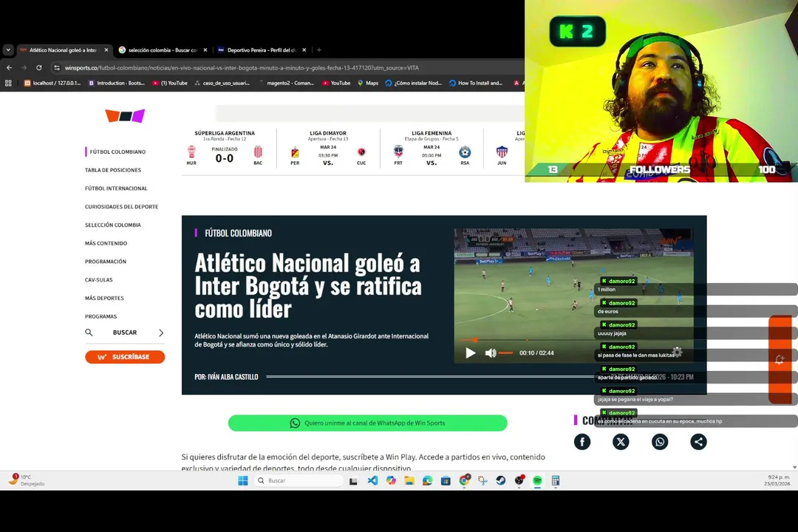Open the tab search dropdown arrow
This screenshot has height=532, width=798.
[x=8, y=50]
